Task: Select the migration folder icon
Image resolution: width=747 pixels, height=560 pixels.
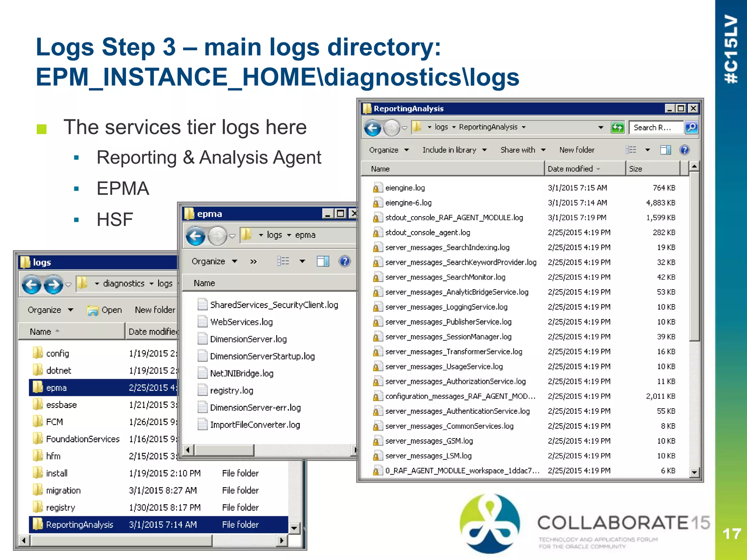Action: (38, 490)
